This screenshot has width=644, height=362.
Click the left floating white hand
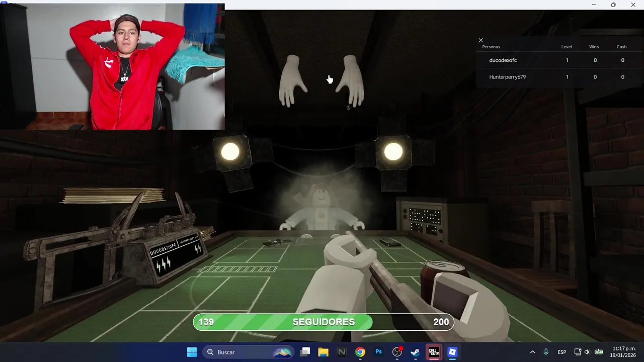tap(293, 80)
